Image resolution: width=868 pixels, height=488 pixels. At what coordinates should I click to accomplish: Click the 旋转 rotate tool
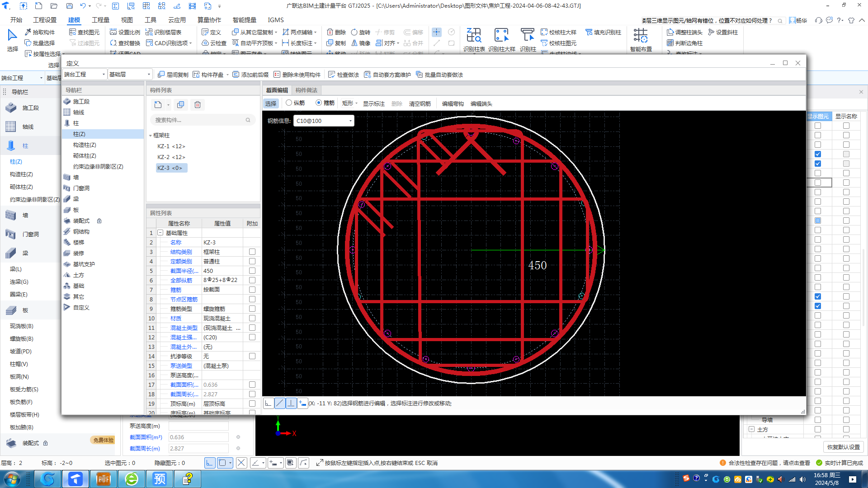coord(361,32)
